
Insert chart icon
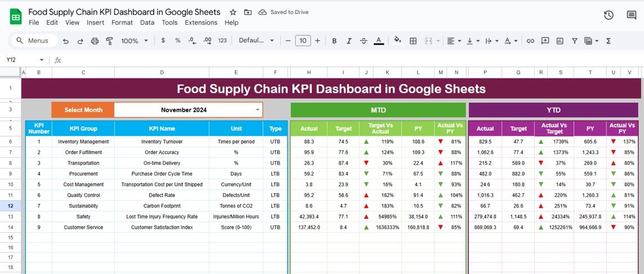pos(560,41)
